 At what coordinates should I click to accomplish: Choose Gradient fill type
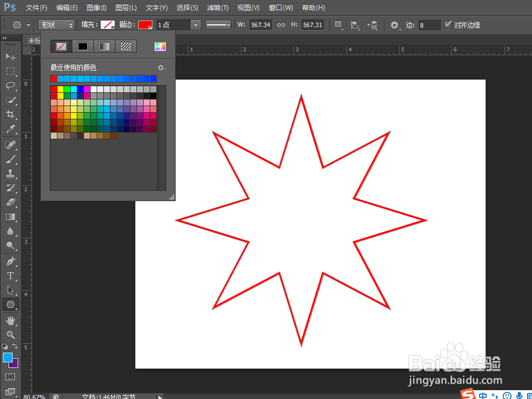coord(104,46)
